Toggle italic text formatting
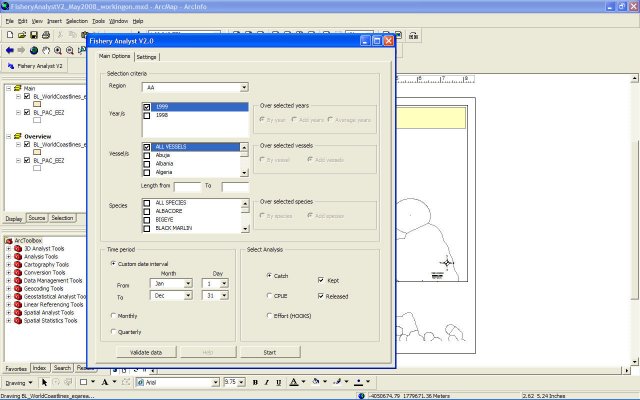Viewport: 640px width, 400px height. click(267, 382)
